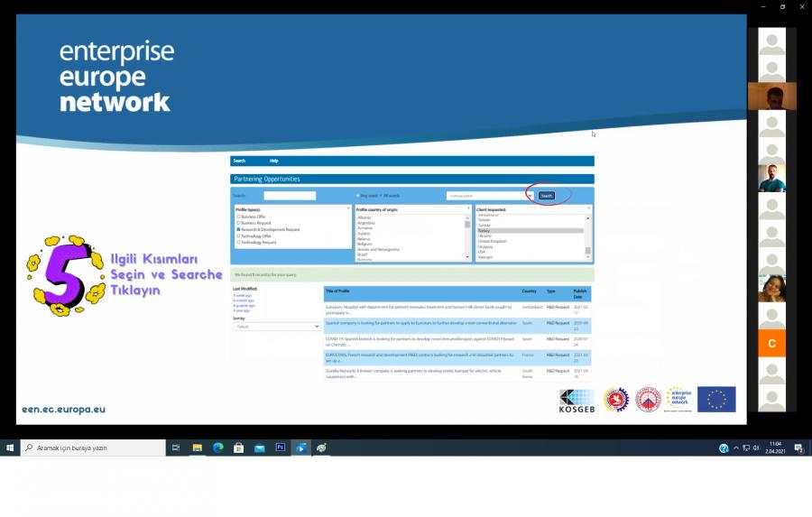
Task: Open the notification center icon
Action: (798, 448)
